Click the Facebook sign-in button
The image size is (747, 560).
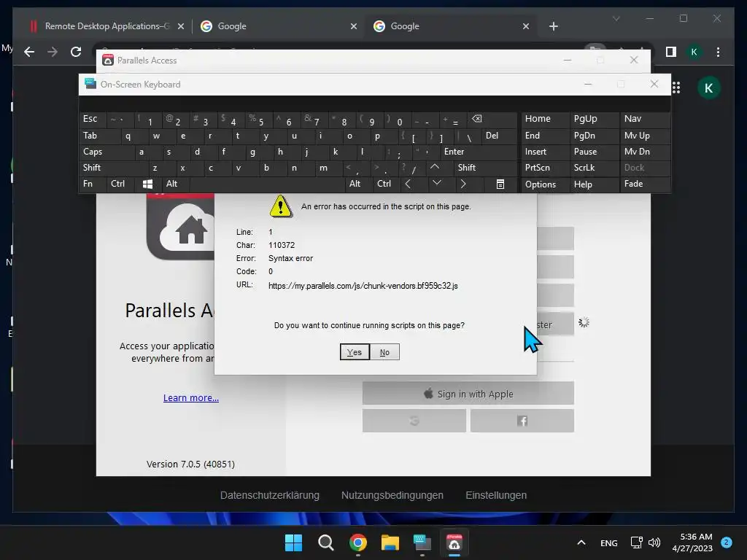coord(522,421)
